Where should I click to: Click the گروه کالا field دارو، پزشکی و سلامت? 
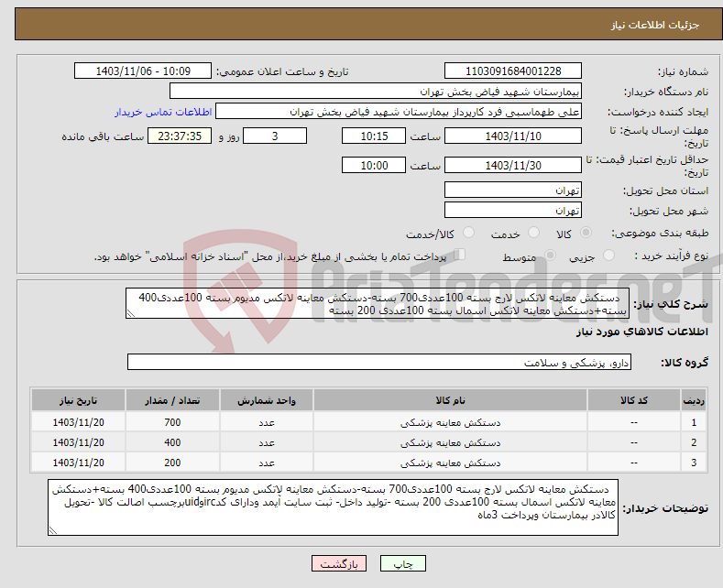tap(379, 362)
